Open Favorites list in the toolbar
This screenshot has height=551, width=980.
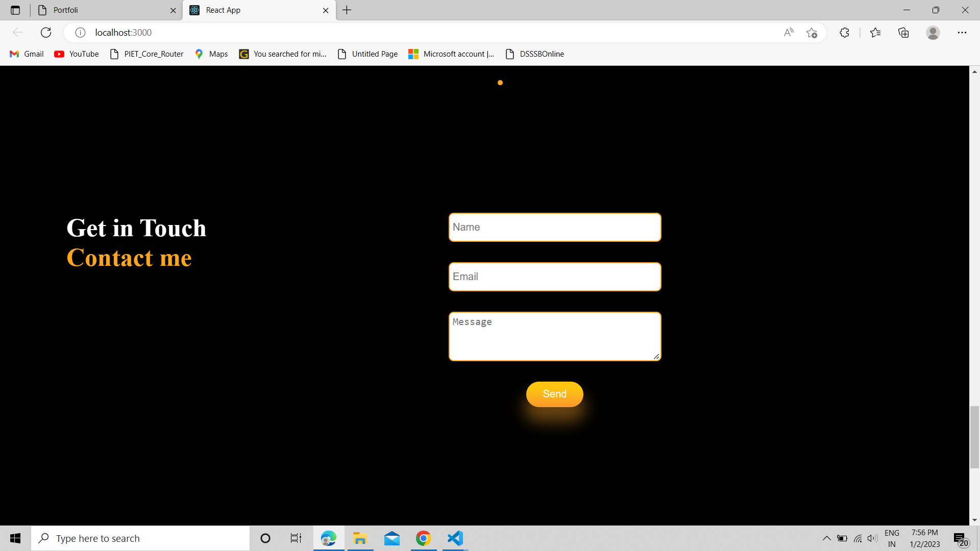(876, 32)
